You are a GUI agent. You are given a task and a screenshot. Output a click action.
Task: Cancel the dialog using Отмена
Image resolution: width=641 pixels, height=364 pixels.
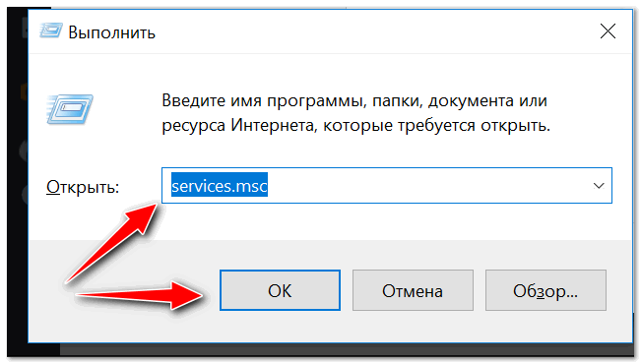[413, 290]
